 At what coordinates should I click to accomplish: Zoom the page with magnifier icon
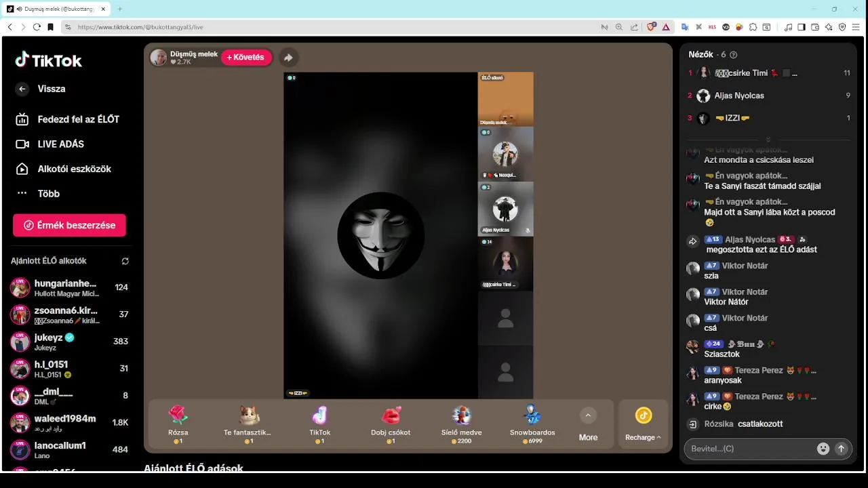(x=619, y=27)
